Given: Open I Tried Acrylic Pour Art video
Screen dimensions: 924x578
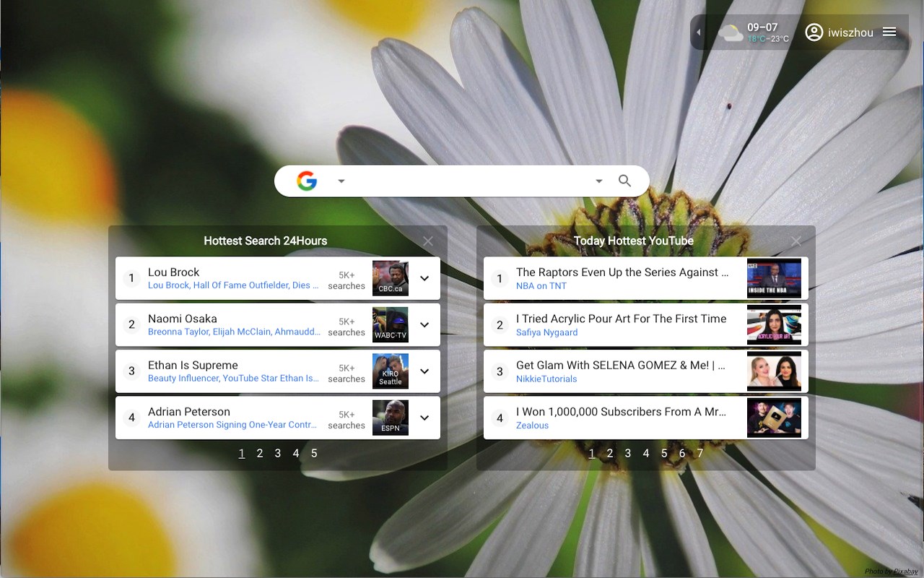Looking at the screenshot, I should (622, 319).
